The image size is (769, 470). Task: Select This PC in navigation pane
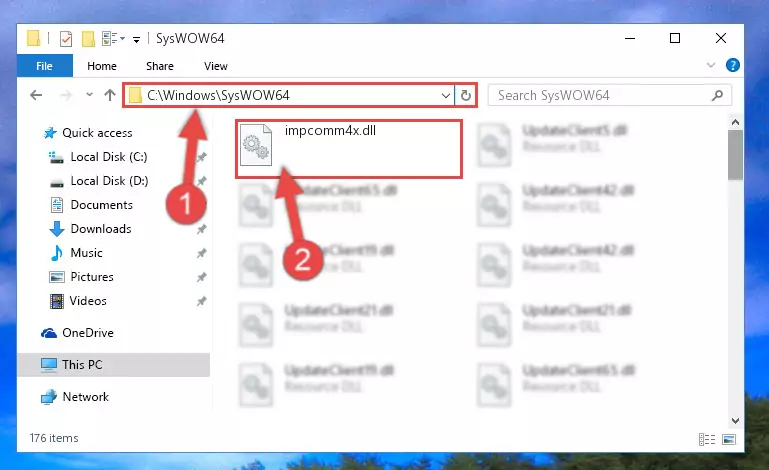click(113, 365)
